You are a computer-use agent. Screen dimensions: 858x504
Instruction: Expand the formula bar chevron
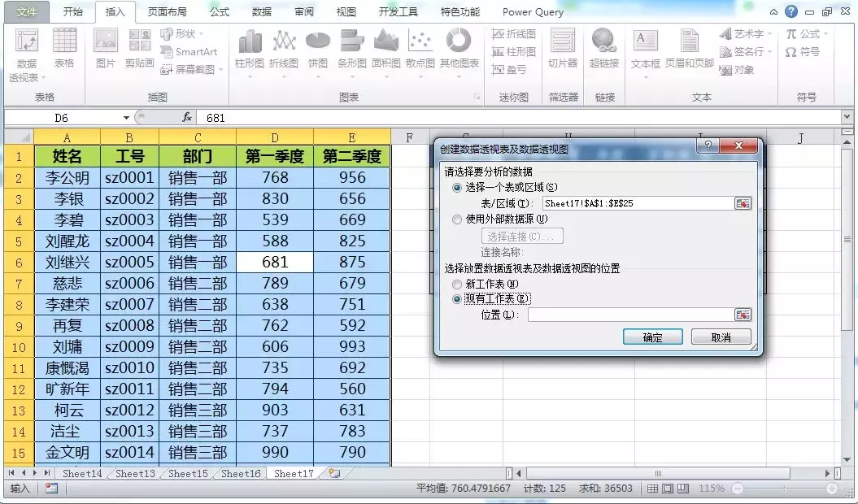point(847,116)
